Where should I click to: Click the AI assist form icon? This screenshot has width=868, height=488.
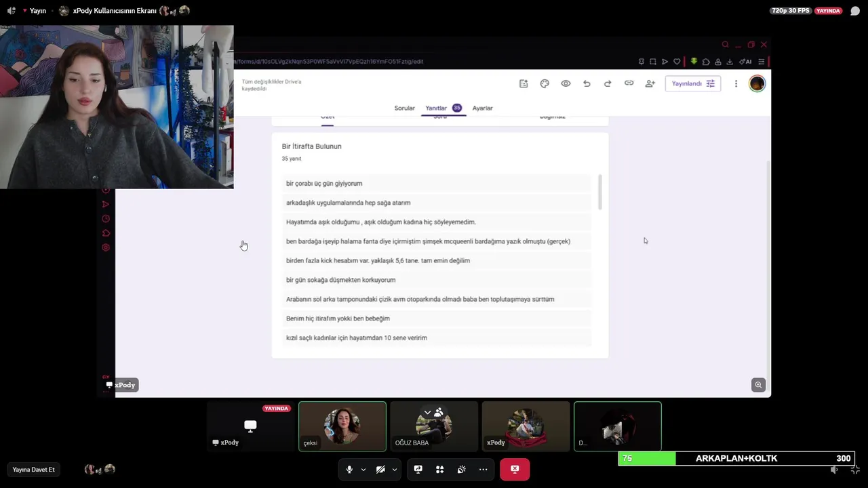tap(524, 83)
